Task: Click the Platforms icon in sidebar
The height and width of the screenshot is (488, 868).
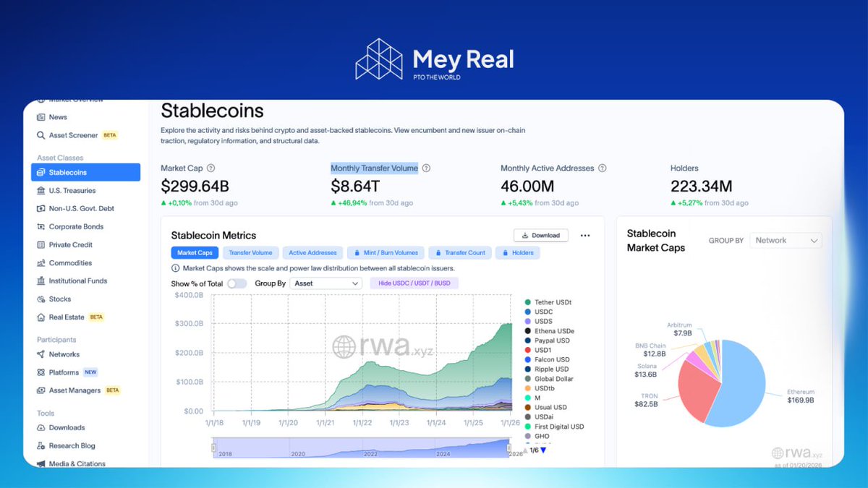Action: coord(41,372)
